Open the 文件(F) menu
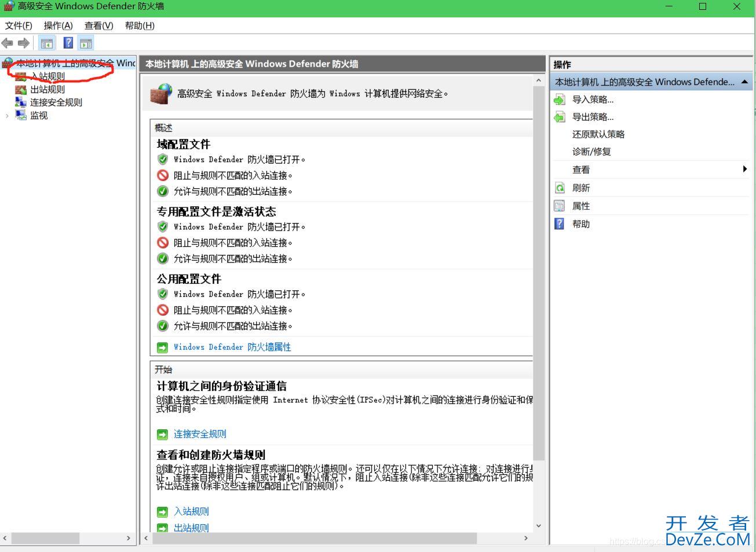756x552 pixels. pos(19,25)
